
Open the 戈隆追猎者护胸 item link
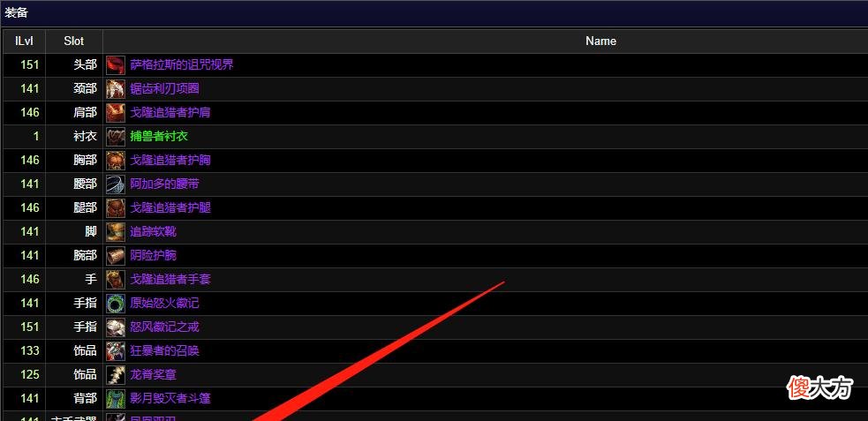coord(170,160)
